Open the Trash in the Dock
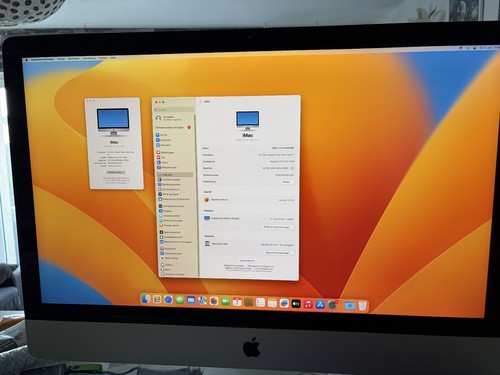500x375 pixels. click(x=362, y=306)
